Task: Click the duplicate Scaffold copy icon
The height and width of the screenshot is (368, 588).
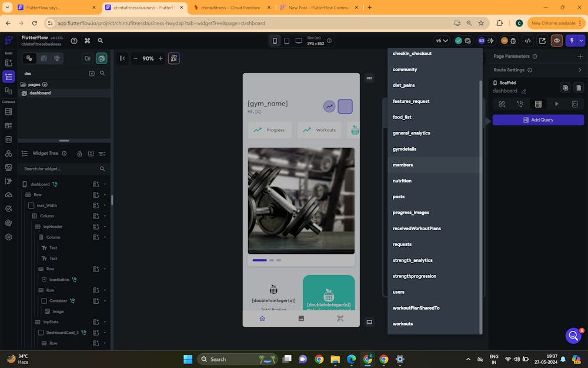Action: (565, 88)
